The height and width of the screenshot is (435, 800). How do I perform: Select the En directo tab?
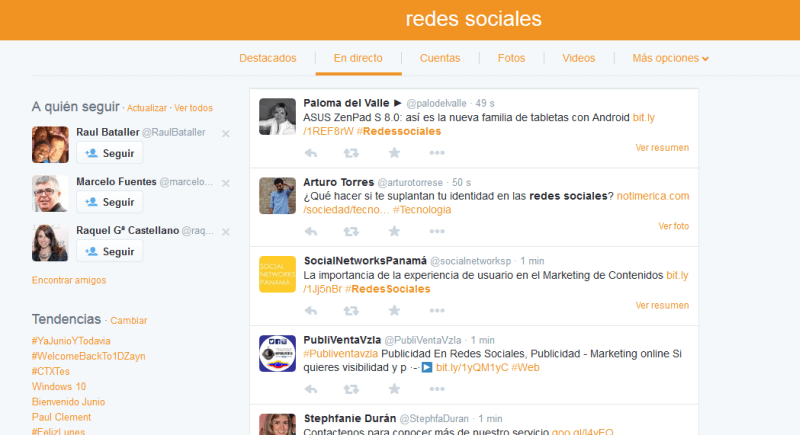click(x=358, y=58)
